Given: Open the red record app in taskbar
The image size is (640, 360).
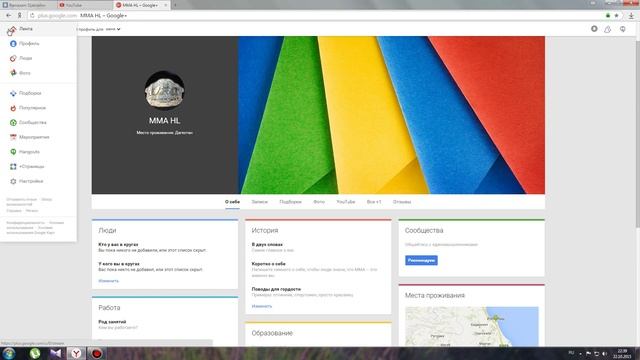Looking at the screenshot, I should 97,353.
